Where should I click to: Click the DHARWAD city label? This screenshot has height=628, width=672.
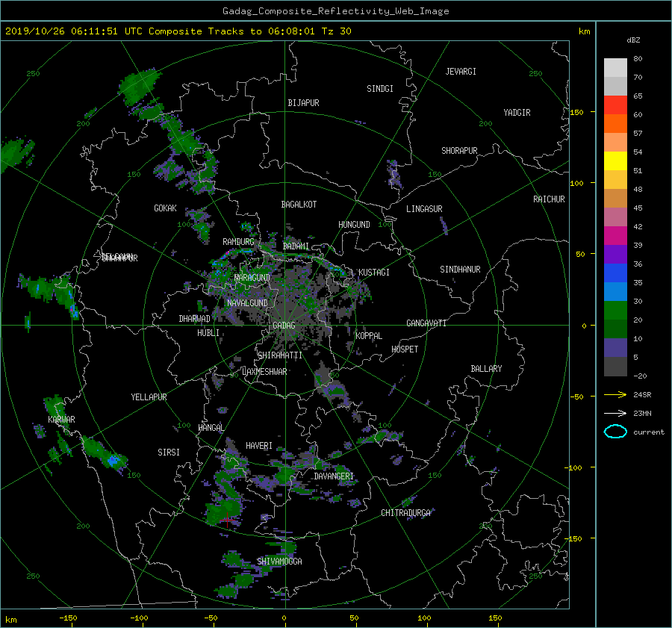pyautogui.click(x=194, y=319)
